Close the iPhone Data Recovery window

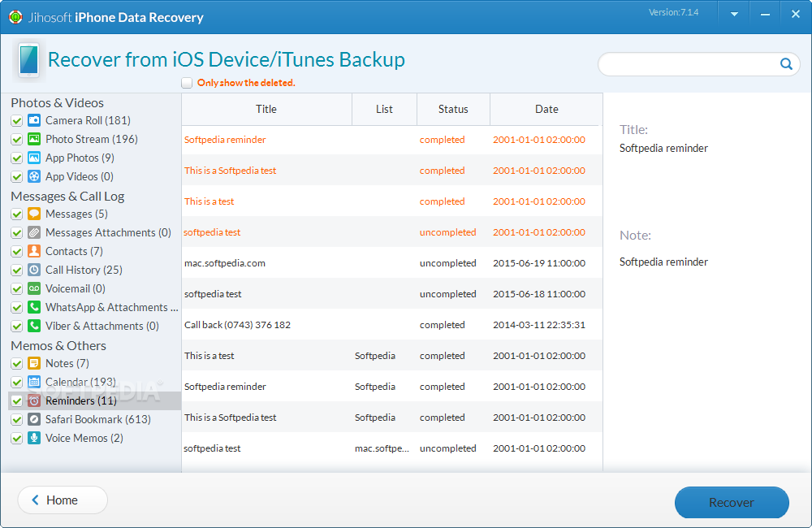(x=796, y=15)
